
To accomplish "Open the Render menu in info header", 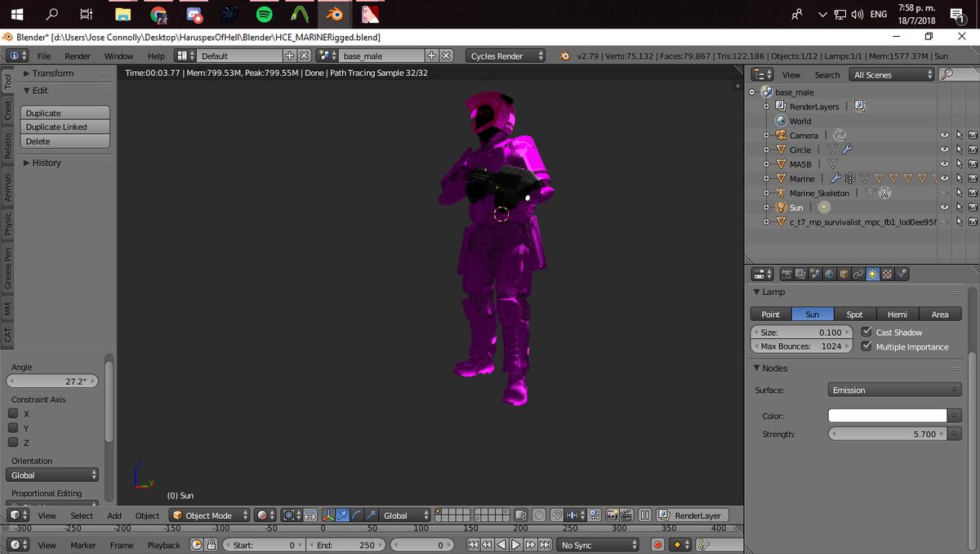I will pyautogui.click(x=78, y=56).
